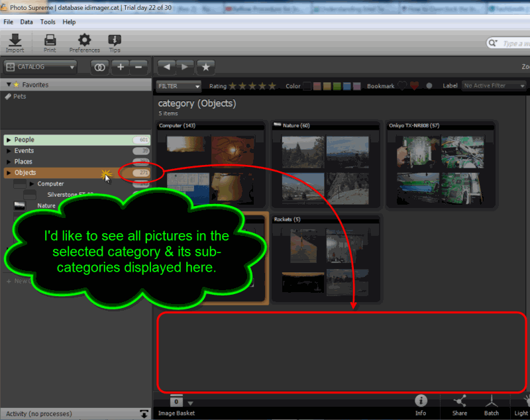This screenshot has height=420, width=530.
Task: Click the Objects count badge 271
Action: click(x=141, y=173)
